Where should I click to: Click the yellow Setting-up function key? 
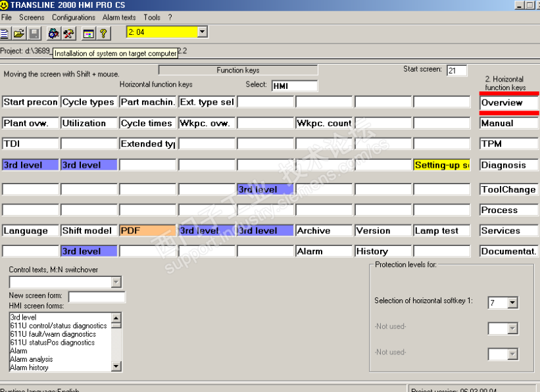(x=441, y=165)
